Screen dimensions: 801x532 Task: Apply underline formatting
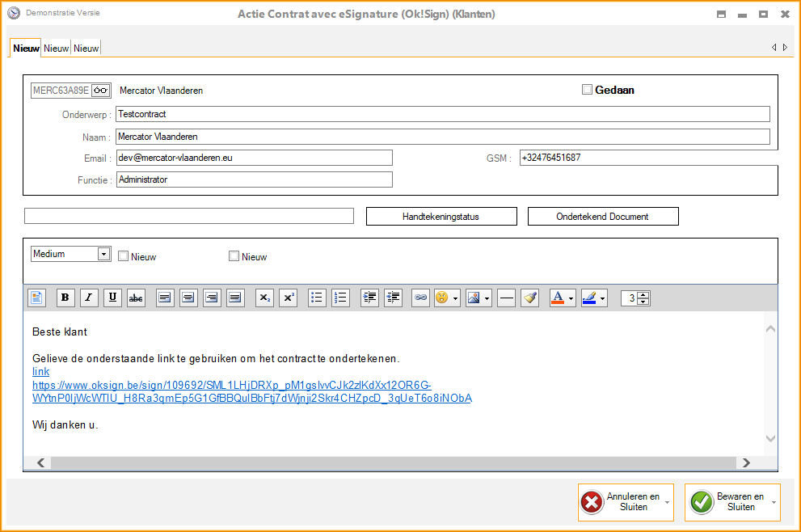tap(112, 298)
